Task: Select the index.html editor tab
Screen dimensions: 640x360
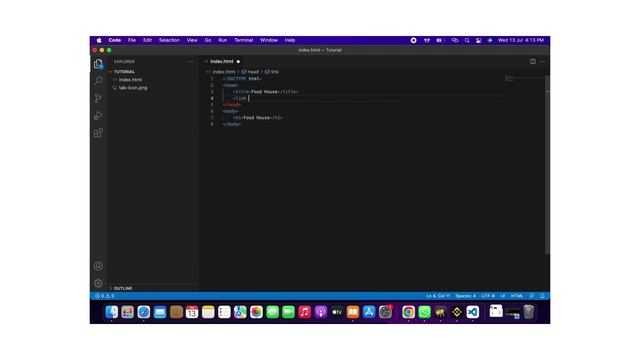Action: pos(221,61)
